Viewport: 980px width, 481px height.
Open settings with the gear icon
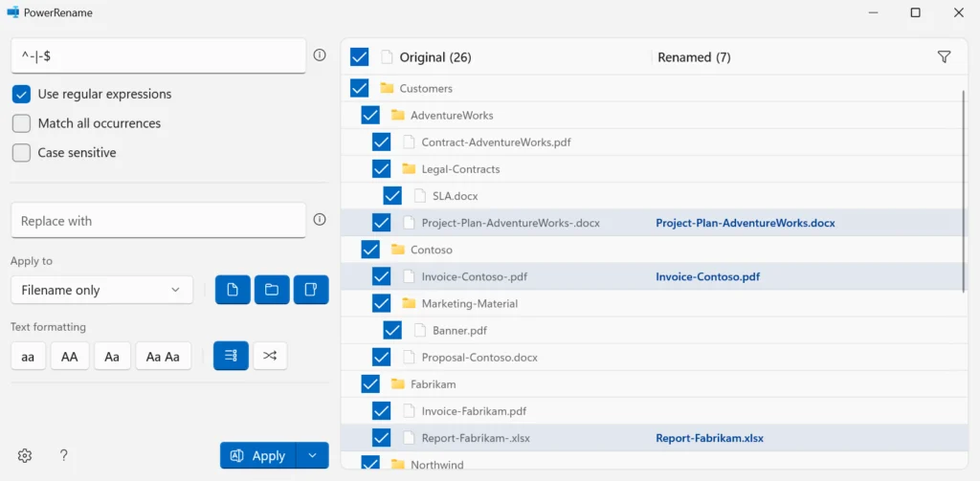click(25, 455)
